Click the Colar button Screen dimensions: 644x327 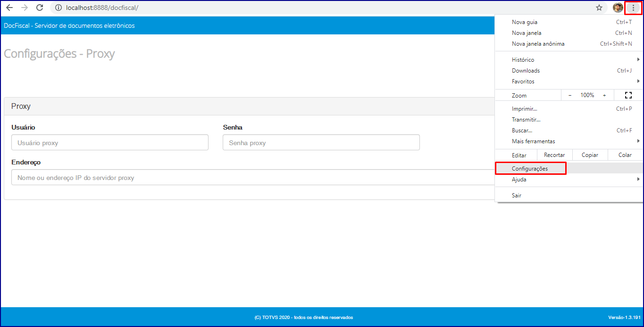(625, 155)
